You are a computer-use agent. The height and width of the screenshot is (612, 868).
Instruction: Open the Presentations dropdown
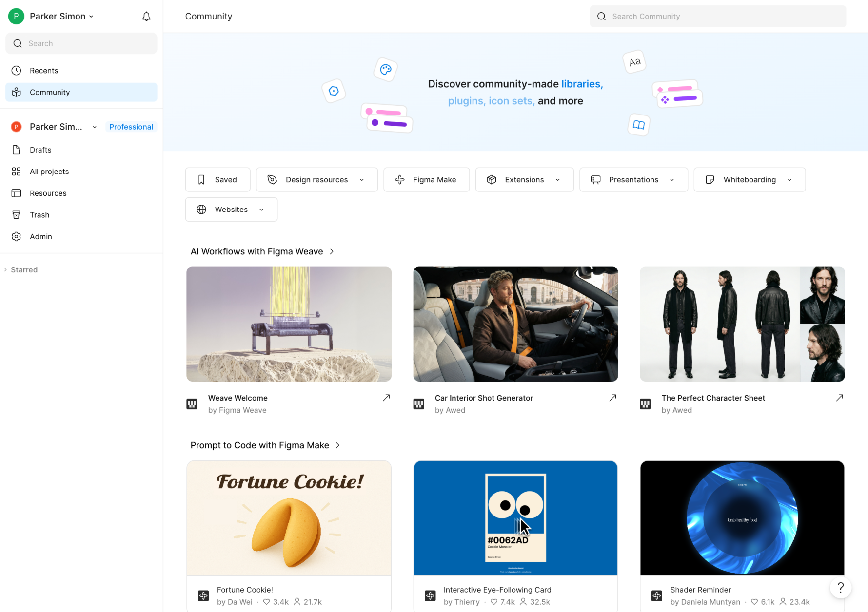pyautogui.click(x=633, y=180)
